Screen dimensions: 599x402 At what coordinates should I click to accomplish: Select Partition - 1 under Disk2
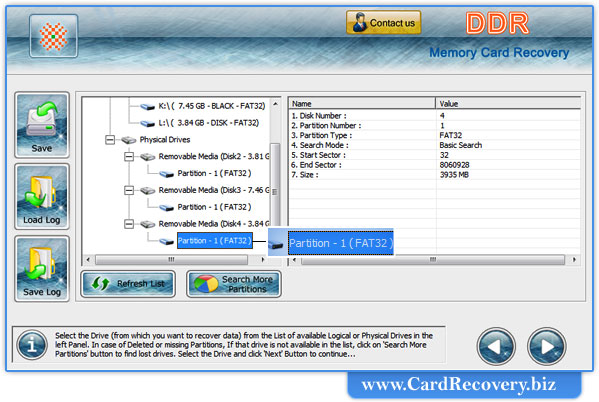(x=214, y=173)
